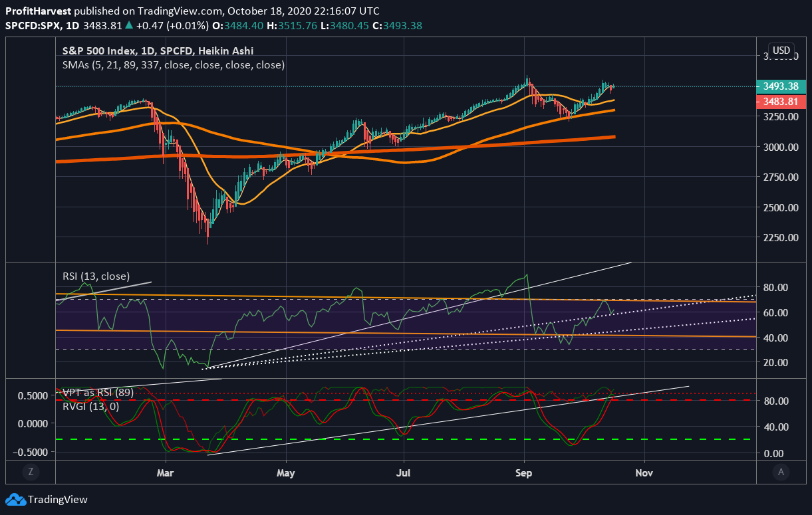The image size is (812, 515).
Task: Click the 2500.00 price axis value
Action: point(780,208)
